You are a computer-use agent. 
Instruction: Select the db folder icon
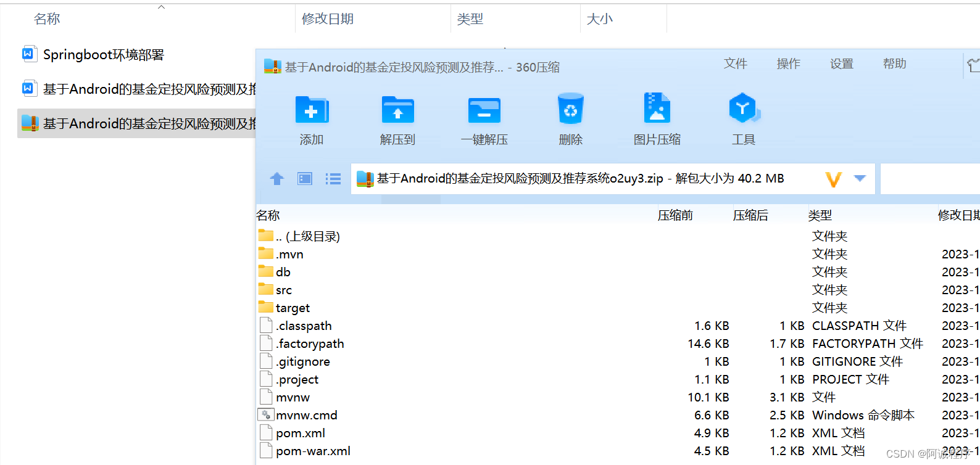[x=266, y=271]
